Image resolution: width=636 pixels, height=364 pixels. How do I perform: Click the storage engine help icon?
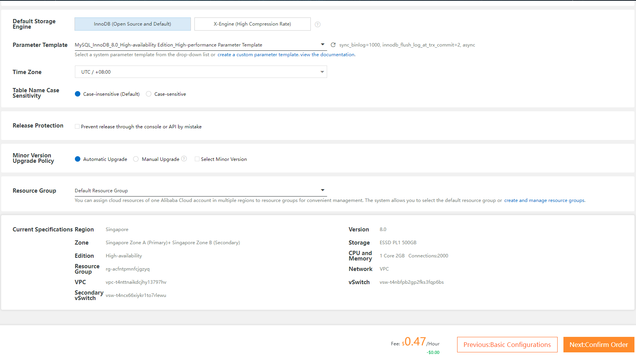317,24
